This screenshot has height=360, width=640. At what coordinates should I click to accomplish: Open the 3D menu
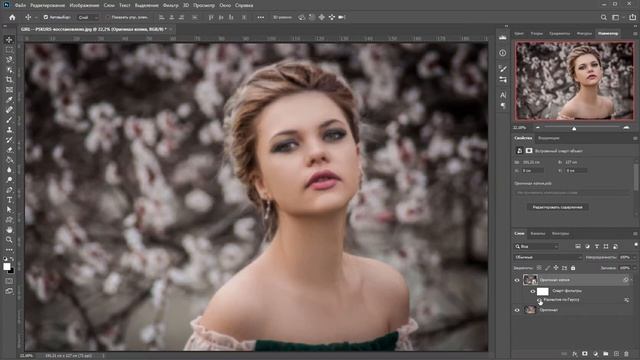186,5
